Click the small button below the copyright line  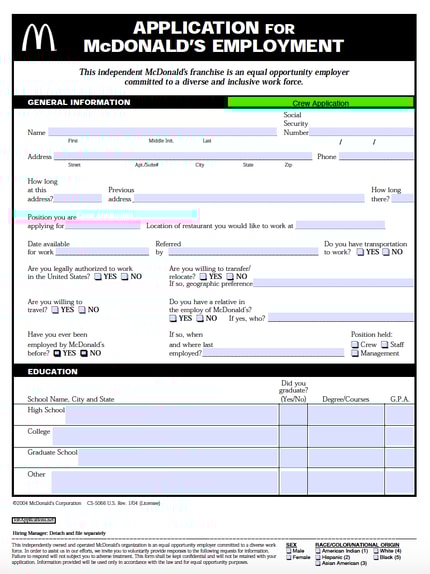coord(34,520)
